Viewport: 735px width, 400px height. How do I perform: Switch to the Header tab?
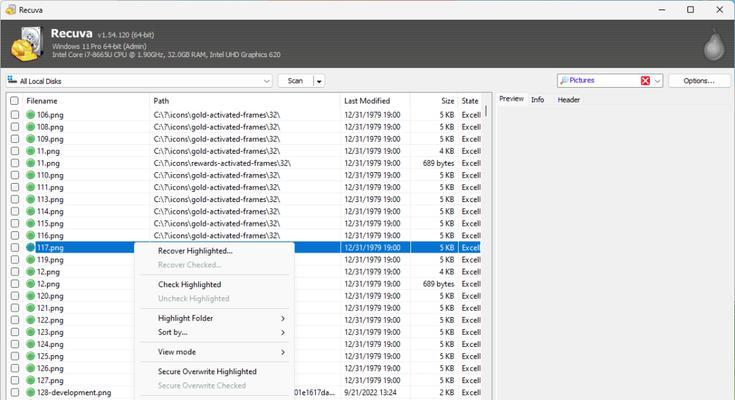[569, 99]
